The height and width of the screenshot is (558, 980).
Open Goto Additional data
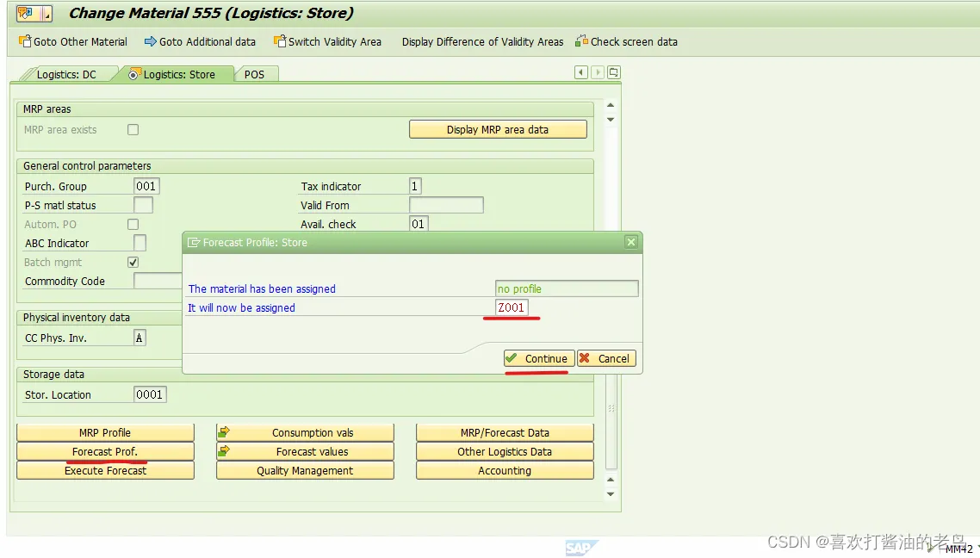coord(200,42)
